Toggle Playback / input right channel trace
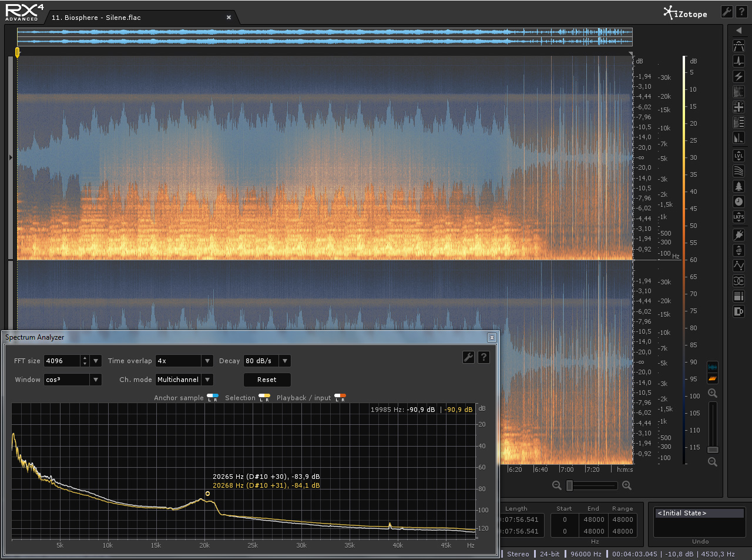This screenshot has width=752, height=560. (343, 397)
